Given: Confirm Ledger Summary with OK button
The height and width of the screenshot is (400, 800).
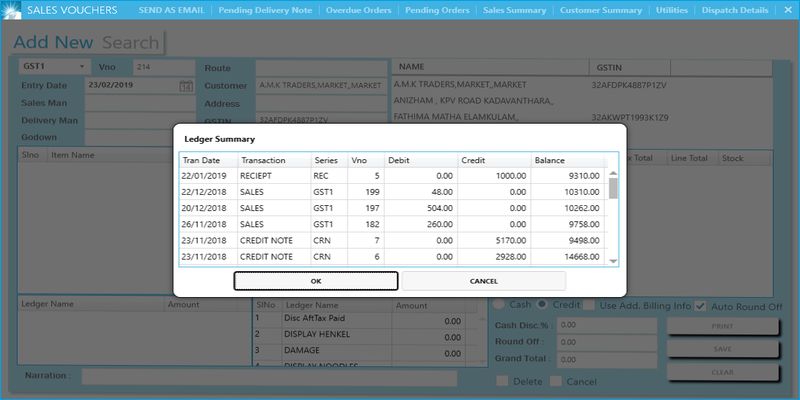Looking at the screenshot, I should coord(316,281).
